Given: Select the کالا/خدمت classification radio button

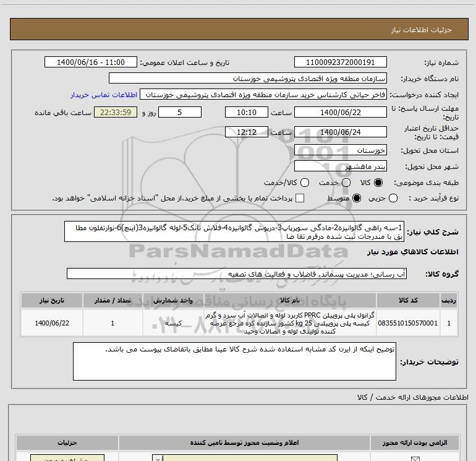Looking at the screenshot, I should coord(305,183).
